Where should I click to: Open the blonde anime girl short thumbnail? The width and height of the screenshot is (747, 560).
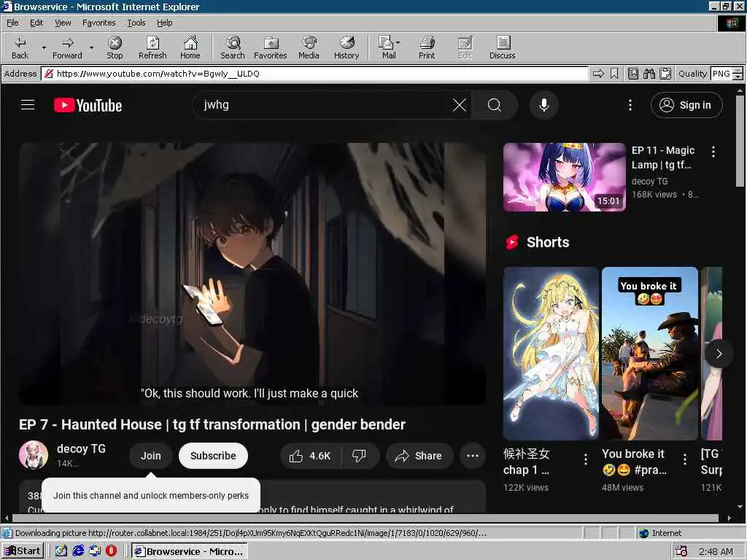point(551,354)
